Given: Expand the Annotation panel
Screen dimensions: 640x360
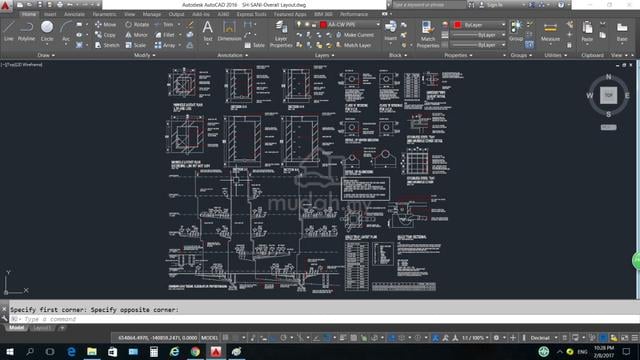Looking at the screenshot, I should tap(233, 55).
